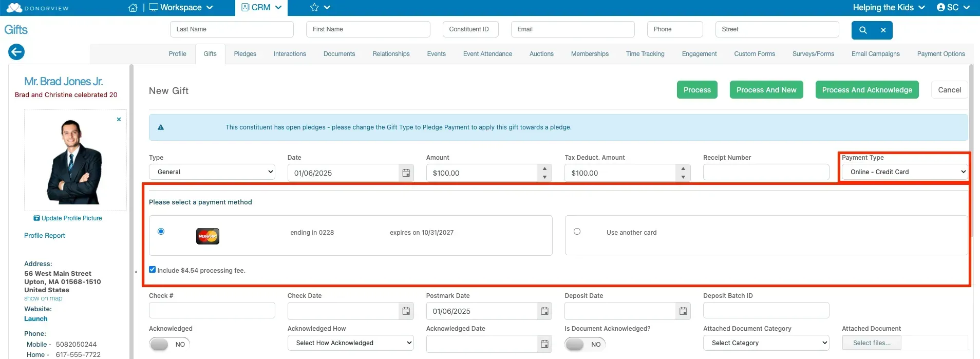Click the Launch website link

point(36,319)
